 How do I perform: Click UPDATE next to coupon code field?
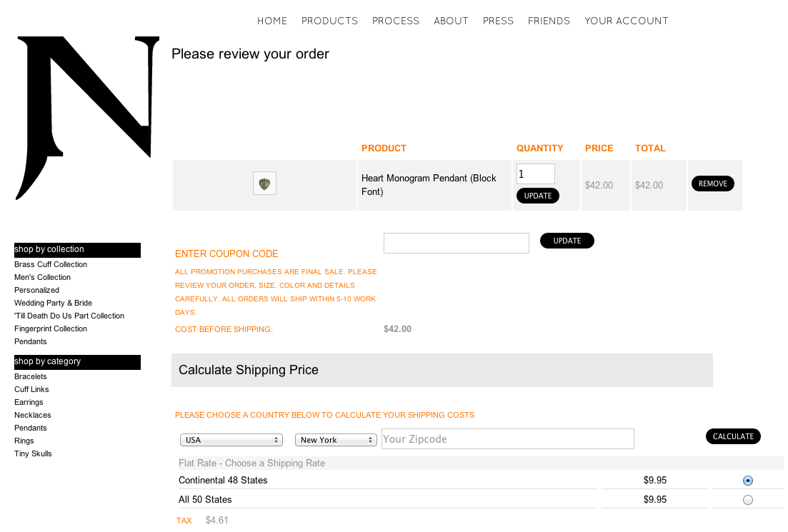[567, 241]
